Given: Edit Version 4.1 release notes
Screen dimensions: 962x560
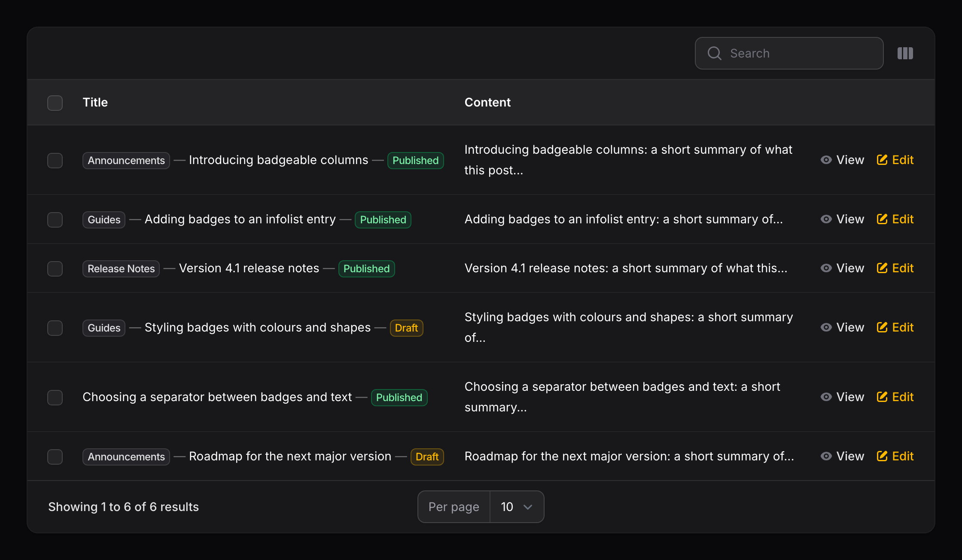Looking at the screenshot, I should pos(895,268).
